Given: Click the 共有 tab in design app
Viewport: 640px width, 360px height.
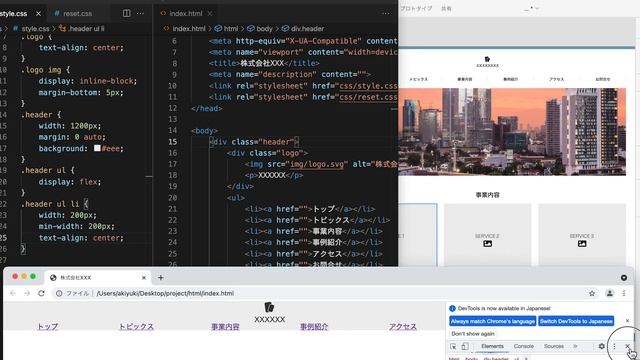Looking at the screenshot, I should (446, 9).
